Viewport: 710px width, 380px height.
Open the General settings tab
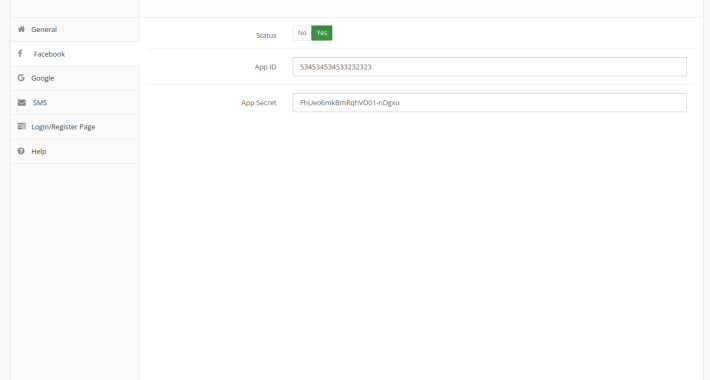pyautogui.click(x=75, y=29)
